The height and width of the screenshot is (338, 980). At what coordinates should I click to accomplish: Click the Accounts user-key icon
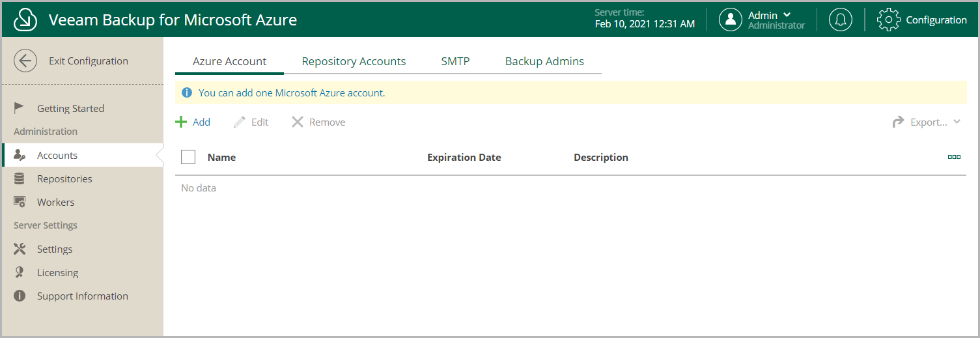tap(20, 155)
